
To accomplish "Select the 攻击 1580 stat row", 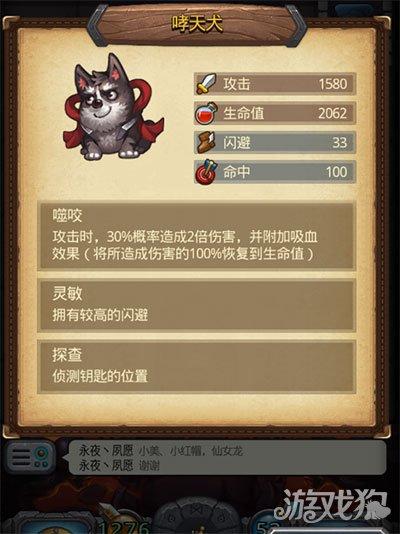I will click(275, 84).
